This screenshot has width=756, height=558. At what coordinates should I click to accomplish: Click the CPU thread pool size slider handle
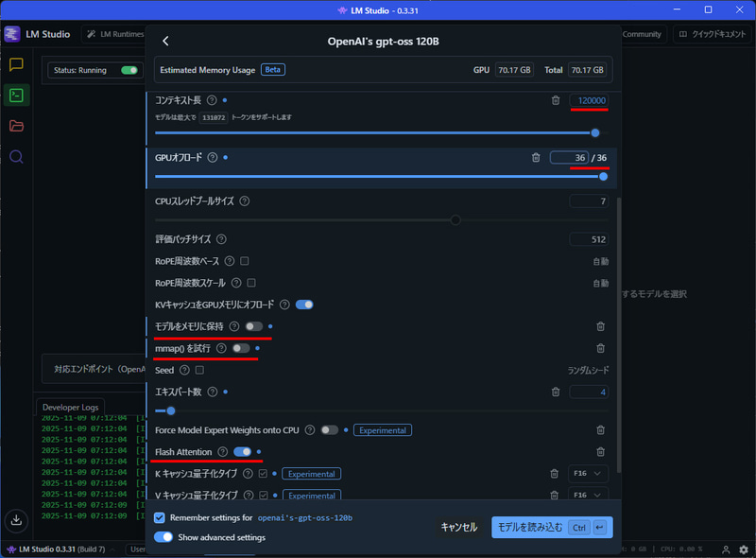click(455, 220)
